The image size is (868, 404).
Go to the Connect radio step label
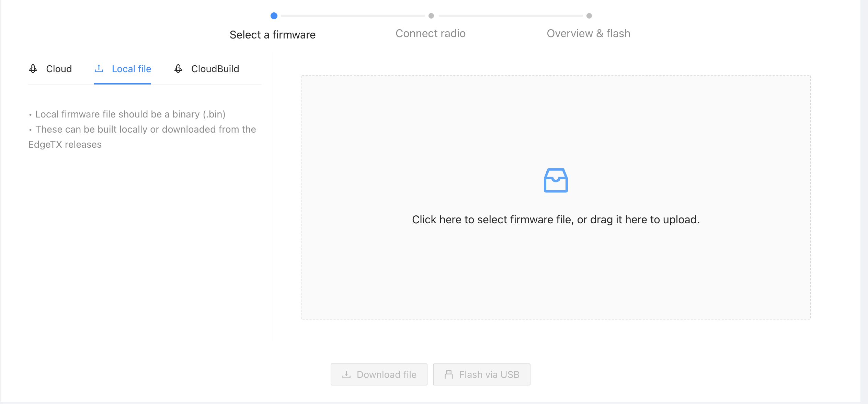[x=431, y=33]
